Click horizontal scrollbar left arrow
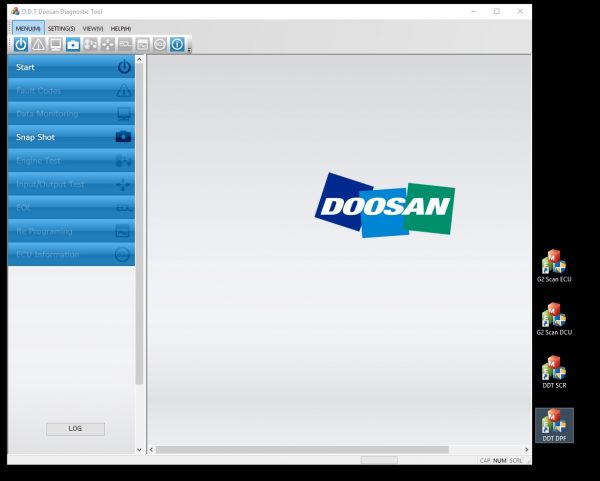The image size is (600, 481). coord(152,450)
